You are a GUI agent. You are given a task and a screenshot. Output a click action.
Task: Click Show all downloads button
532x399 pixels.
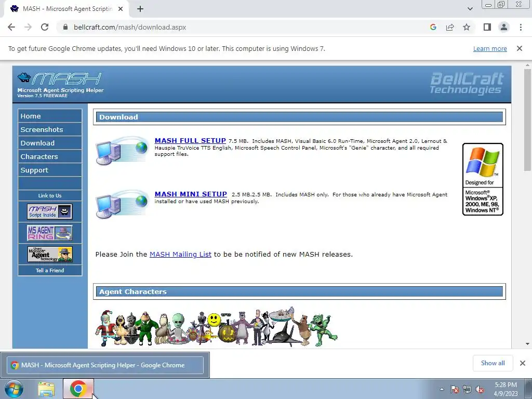pyautogui.click(x=493, y=363)
